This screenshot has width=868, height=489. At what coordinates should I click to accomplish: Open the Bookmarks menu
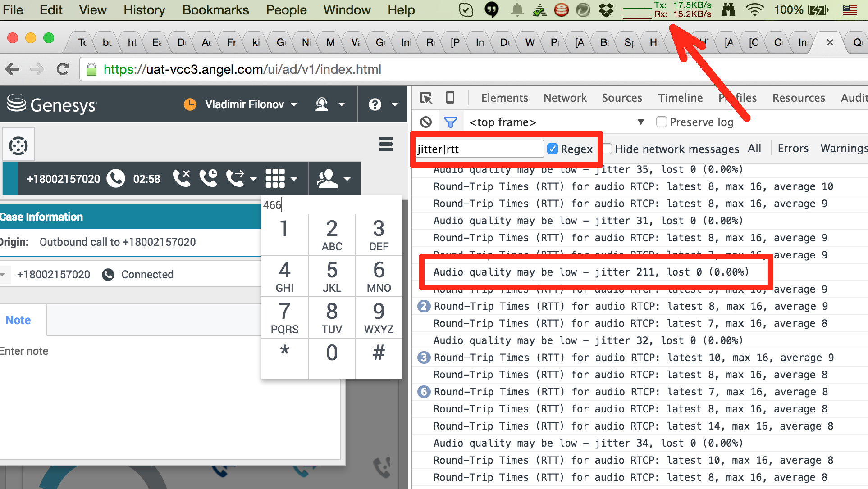215,10
